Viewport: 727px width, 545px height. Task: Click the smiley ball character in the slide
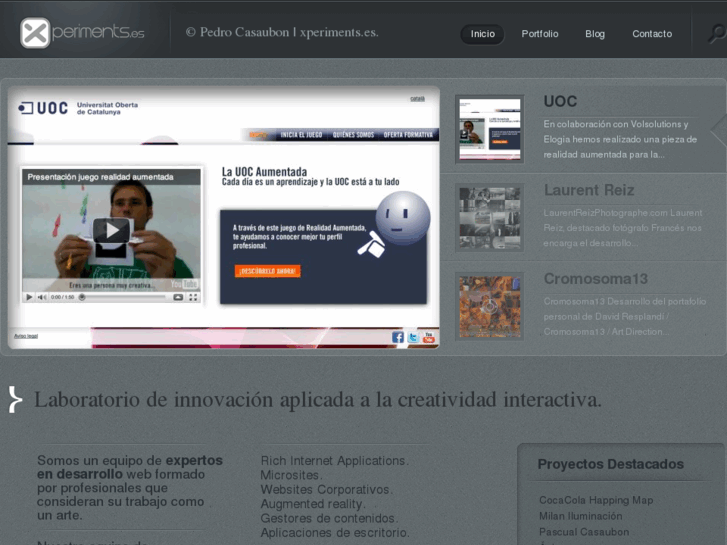click(x=402, y=218)
